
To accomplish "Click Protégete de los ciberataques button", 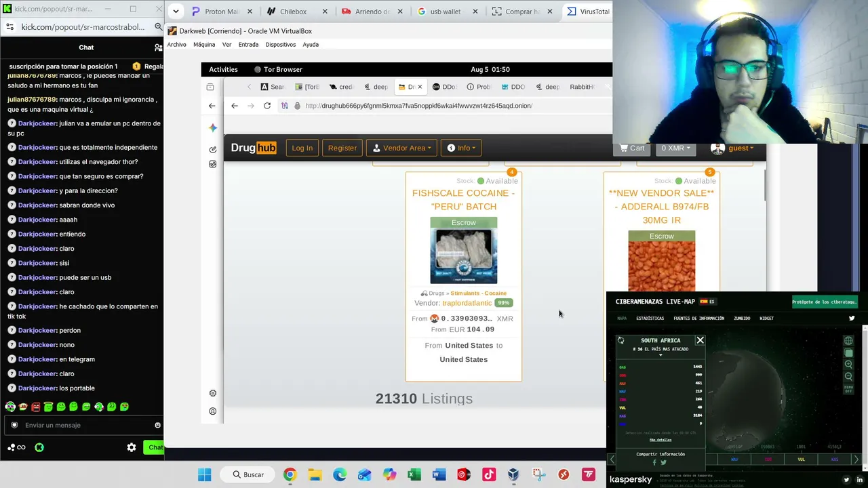I will (x=825, y=302).
